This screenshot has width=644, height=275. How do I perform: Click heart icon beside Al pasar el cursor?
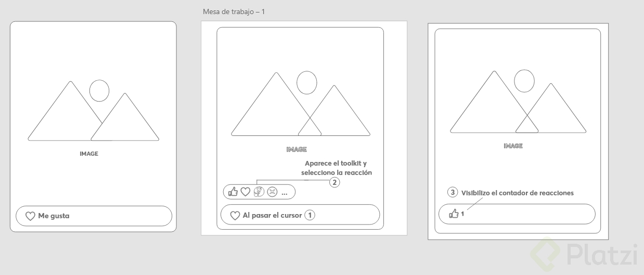pos(235,215)
